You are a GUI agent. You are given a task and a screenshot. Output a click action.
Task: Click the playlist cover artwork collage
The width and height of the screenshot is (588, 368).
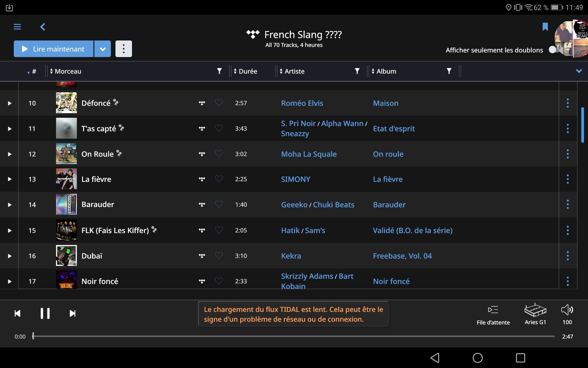pos(571,39)
